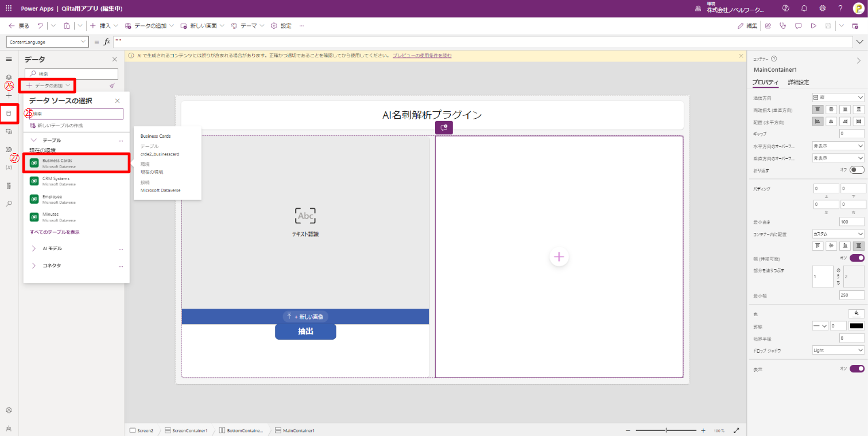The height and width of the screenshot is (436, 868).
Task: Click the plus insert circle in empty container
Action: (559, 257)
